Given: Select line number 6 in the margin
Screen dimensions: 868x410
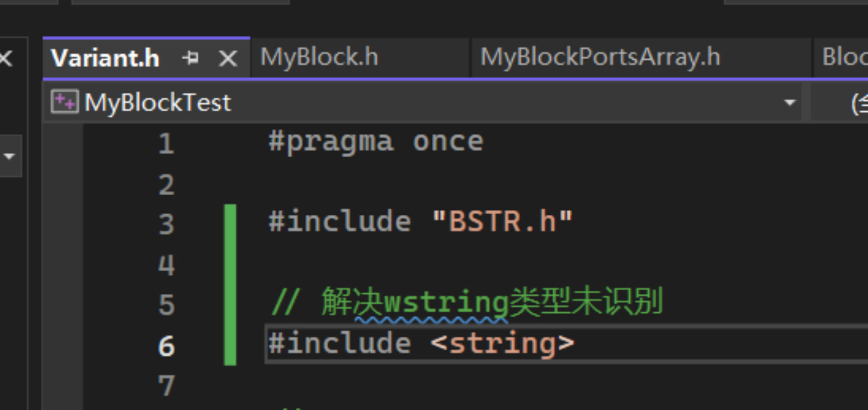Looking at the screenshot, I should [x=167, y=346].
